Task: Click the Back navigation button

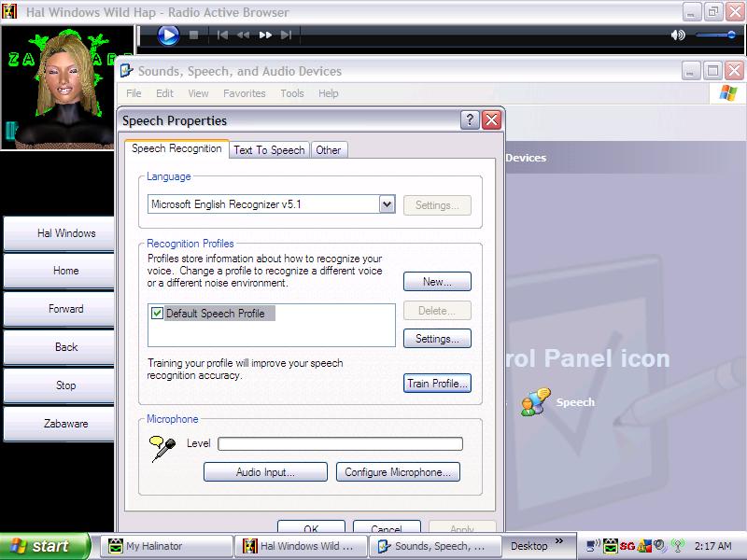Action: [59, 347]
